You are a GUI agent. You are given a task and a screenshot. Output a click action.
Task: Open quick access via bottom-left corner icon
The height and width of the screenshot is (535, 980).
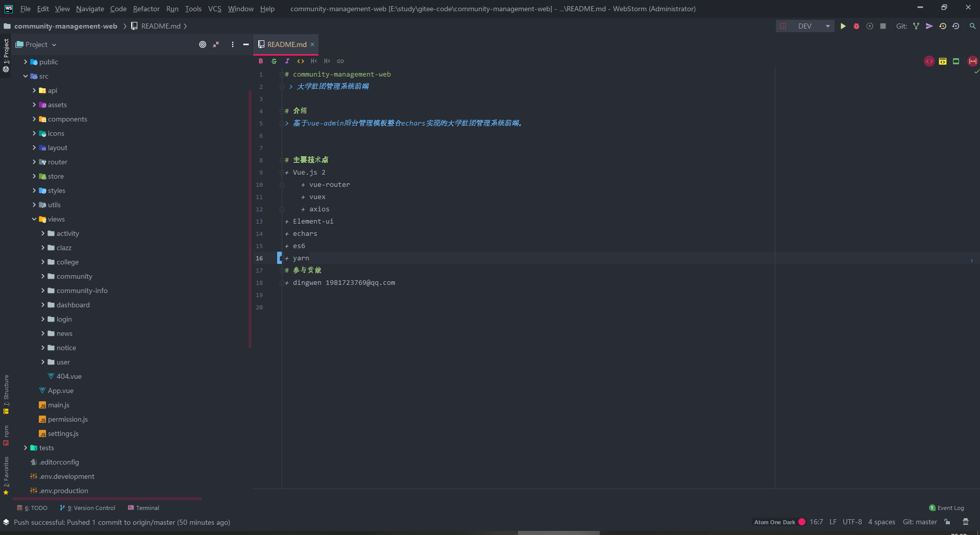coord(6,522)
